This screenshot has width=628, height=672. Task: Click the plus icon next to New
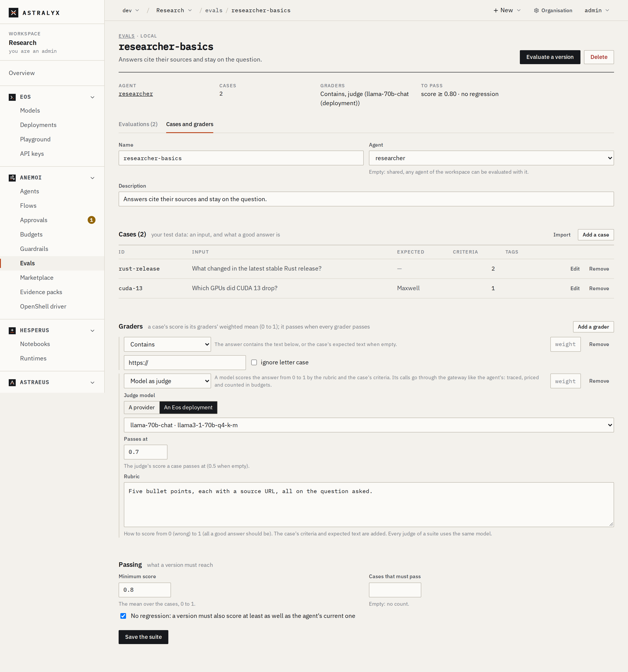coord(496,10)
